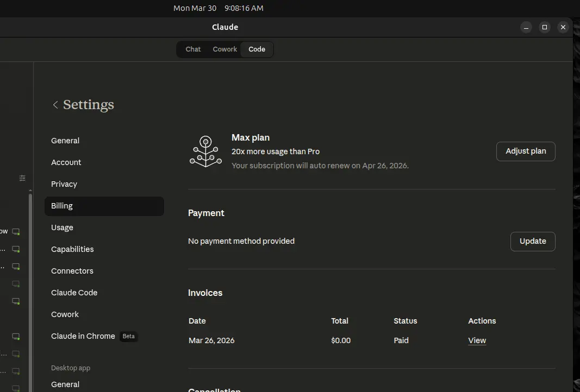Minimize the Claude window
580x392 pixels.
(526, 27)
